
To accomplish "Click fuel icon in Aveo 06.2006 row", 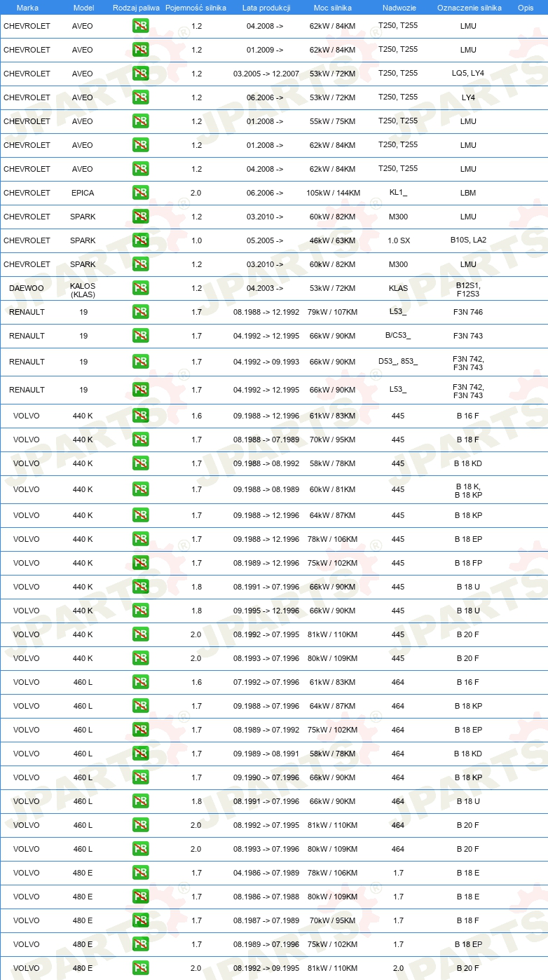I will [x=140, y=97].
